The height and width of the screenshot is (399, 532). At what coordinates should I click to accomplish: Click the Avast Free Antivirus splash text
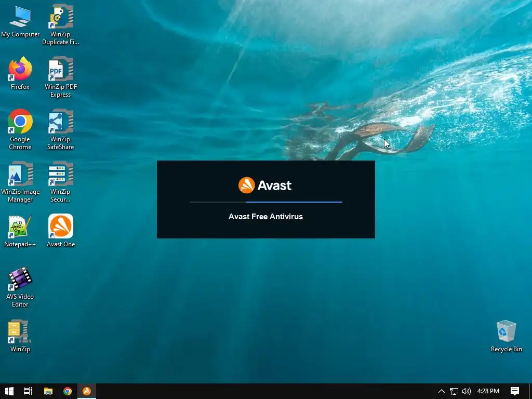265,217
